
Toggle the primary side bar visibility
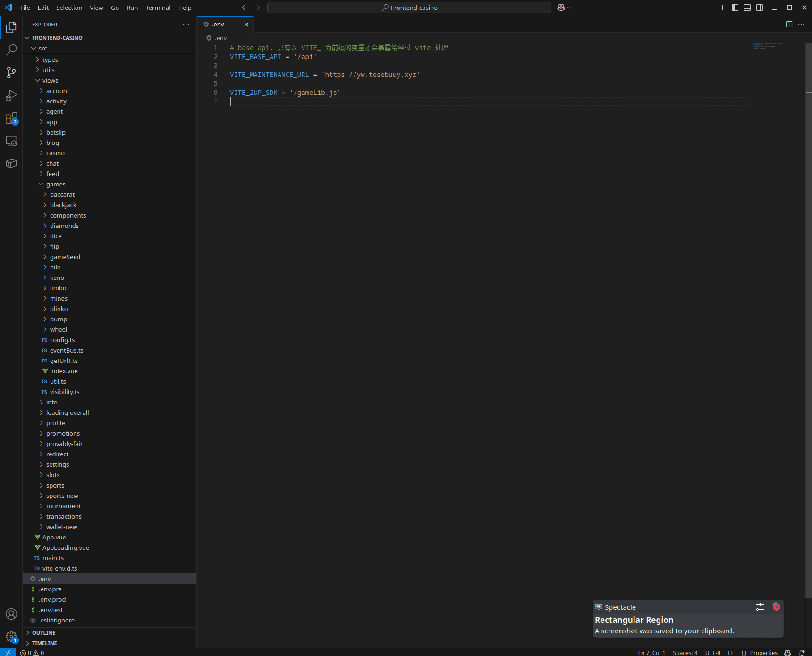coord(735,8)
